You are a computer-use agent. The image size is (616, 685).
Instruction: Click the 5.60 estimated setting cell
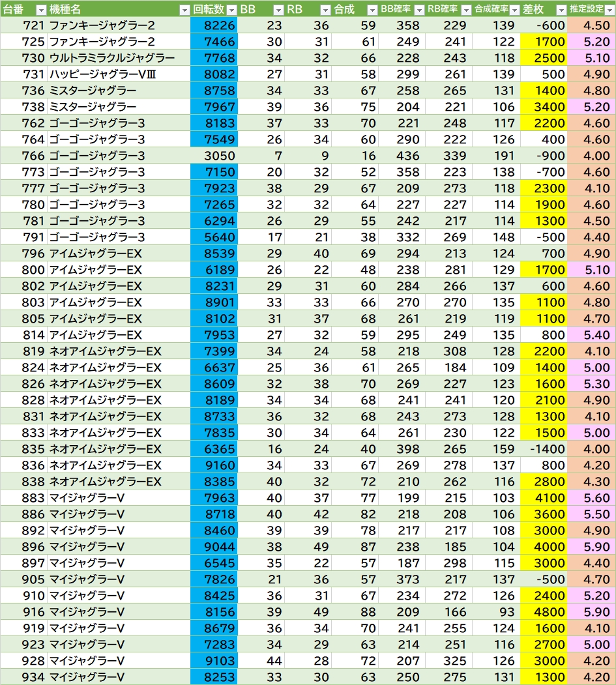click(x=591, y=498)
